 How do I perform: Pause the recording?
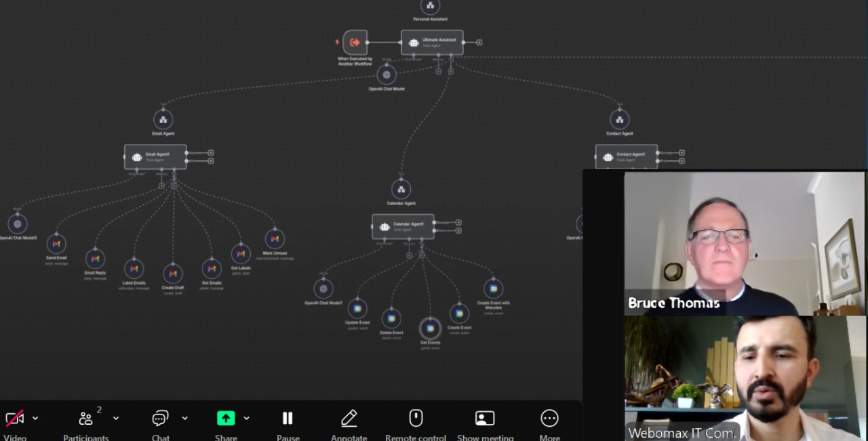(x=288, y=425)
